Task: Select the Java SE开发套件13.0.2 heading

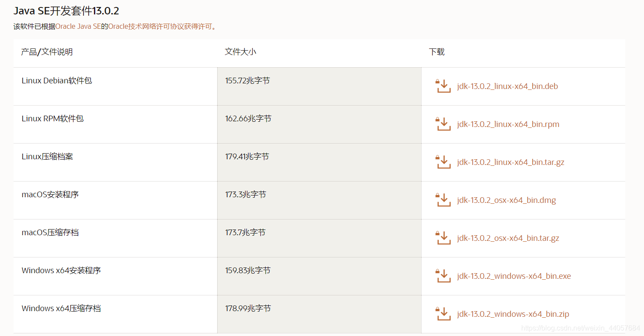Action: click(66, 11)
